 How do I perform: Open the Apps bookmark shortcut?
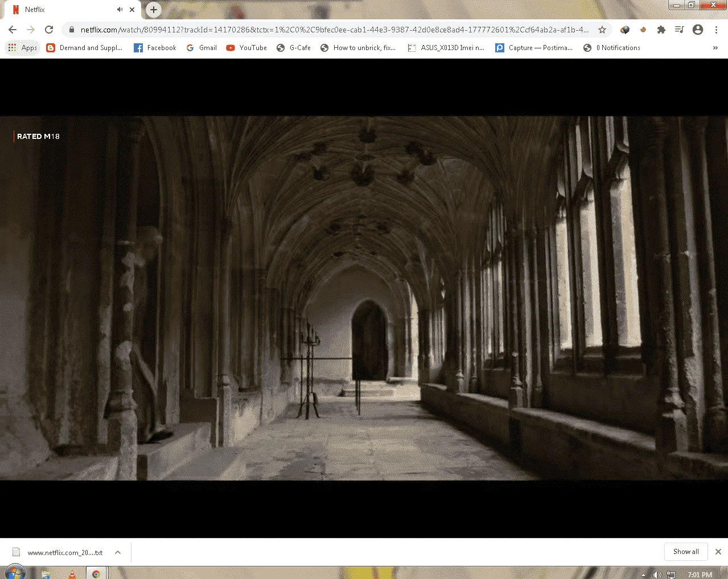(x=23, y=48)
